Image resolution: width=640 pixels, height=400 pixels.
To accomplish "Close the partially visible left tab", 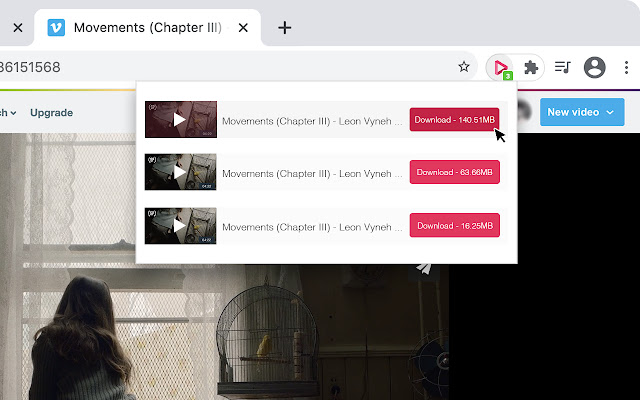I will [x=18, y=28].
